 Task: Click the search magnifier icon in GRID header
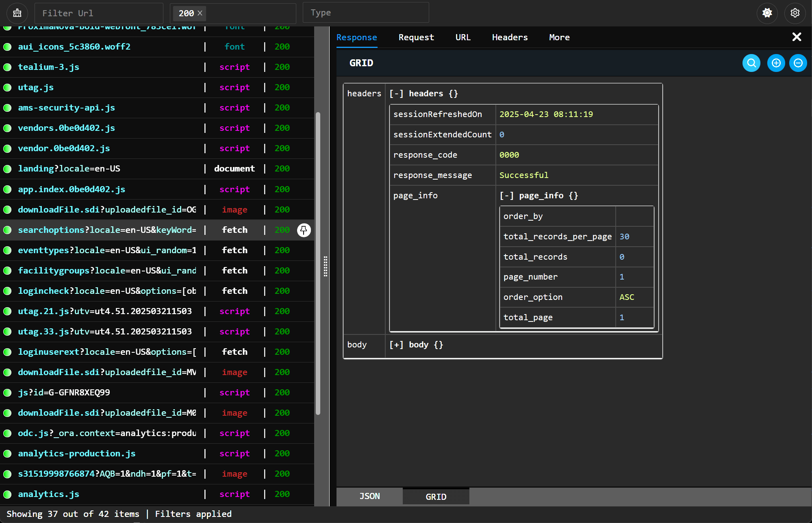[751, 63]
